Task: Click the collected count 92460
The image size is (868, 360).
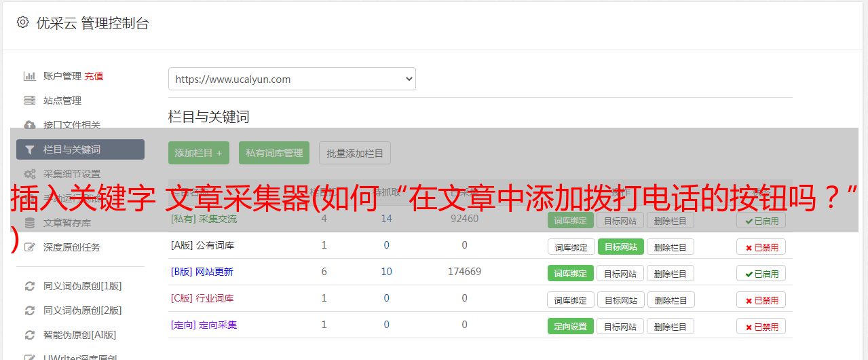Action: tap(464, 219)
